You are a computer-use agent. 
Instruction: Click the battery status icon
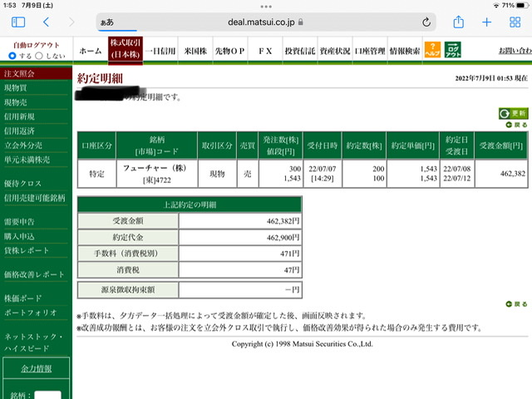(522, 6)
